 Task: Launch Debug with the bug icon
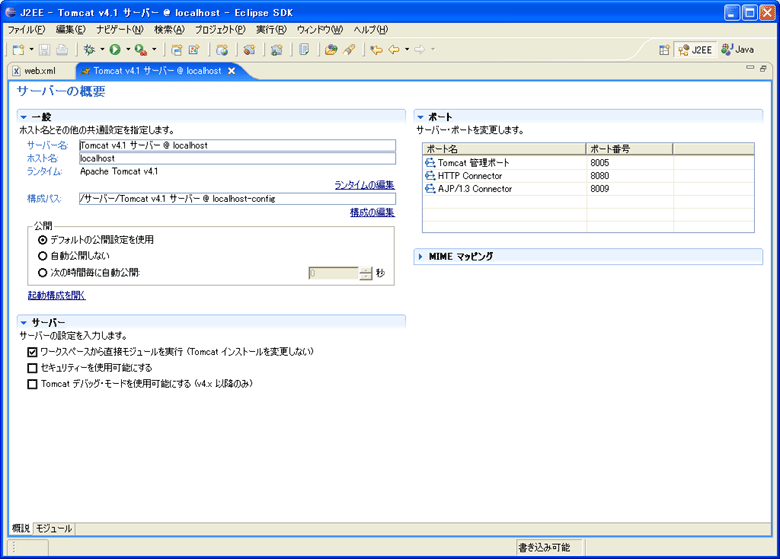tap(90, 50)
